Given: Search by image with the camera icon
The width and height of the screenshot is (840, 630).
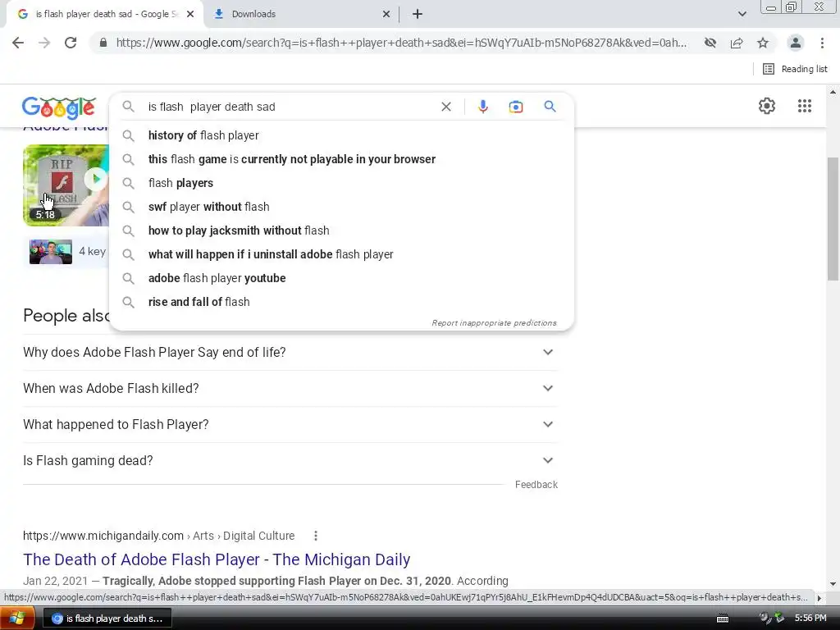Looking at the screenshot, I should 515,107.
